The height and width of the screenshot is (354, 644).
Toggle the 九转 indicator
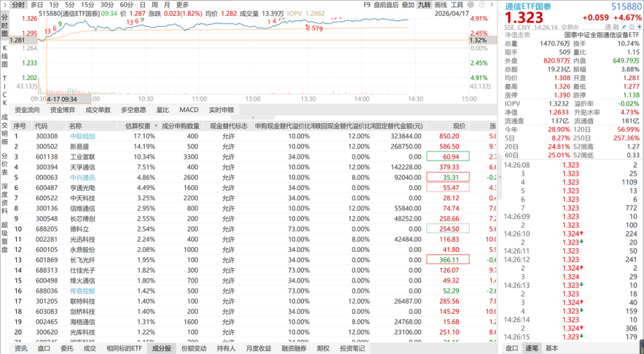tap(424, 5)
